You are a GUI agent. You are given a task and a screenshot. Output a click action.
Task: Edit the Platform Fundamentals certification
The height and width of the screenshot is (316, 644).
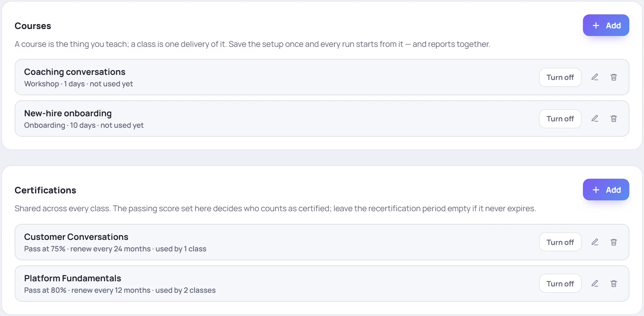tap(595, 284)
